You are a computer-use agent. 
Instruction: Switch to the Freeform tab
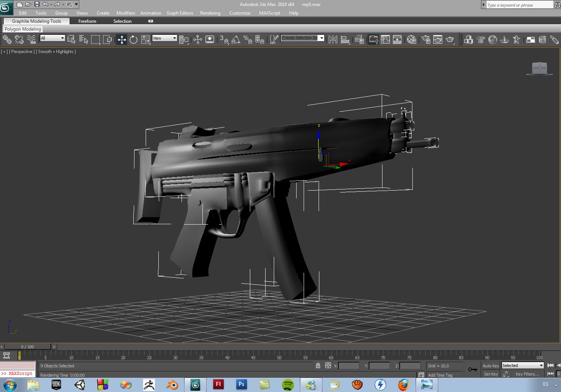coord(87,21)
